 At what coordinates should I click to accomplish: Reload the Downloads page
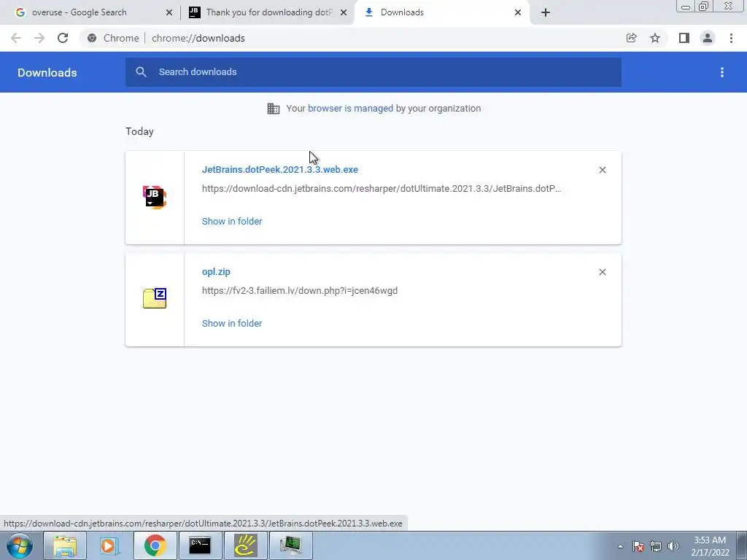point(63,38)
